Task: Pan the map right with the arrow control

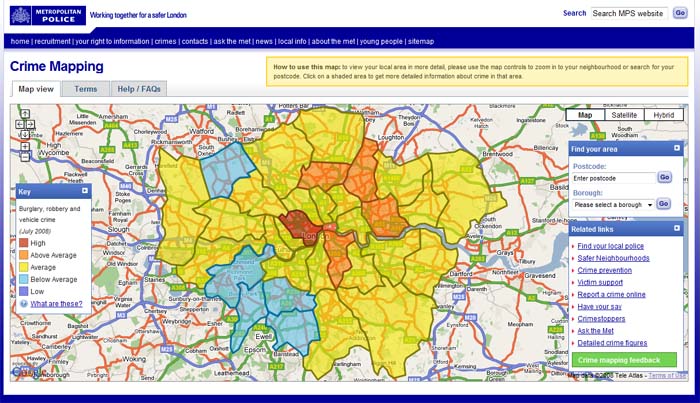Action: [30, 125]
